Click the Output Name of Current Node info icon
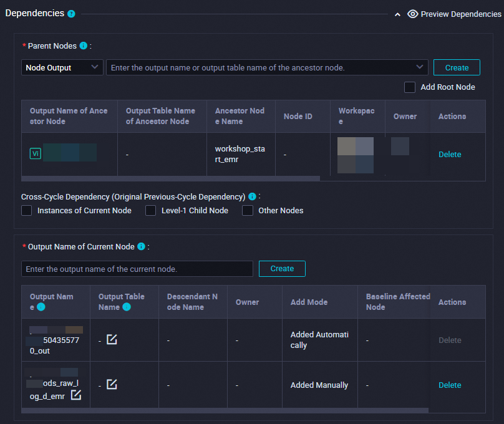This screenshot has width=504, height=424. click(141, 246)
